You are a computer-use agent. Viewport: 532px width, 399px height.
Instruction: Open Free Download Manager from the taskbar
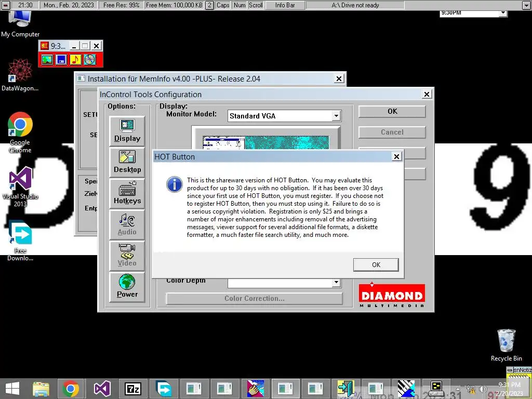pyautogui.click(x=164, y=389)
